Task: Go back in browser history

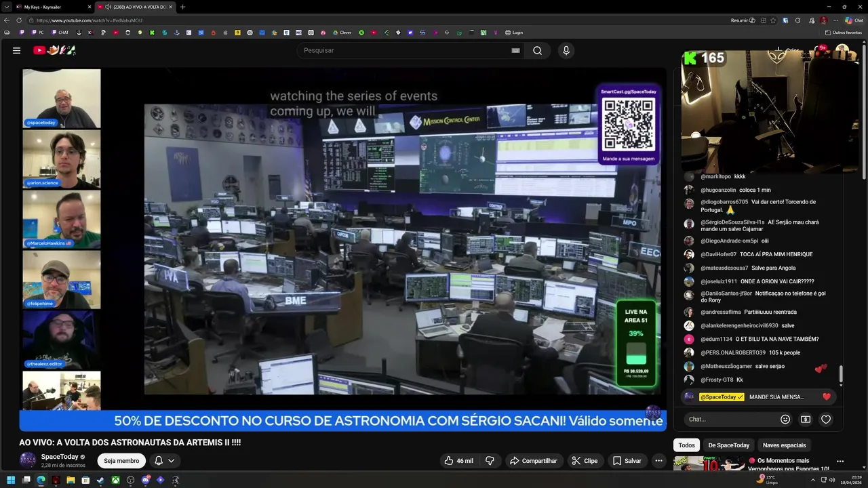Action: pyautogui.click(x=7, y=20)
